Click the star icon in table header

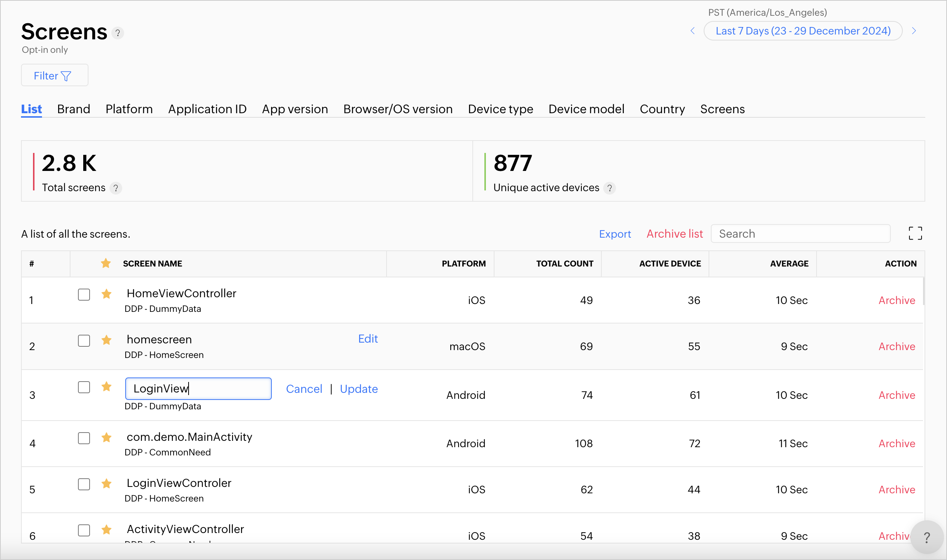106,264
